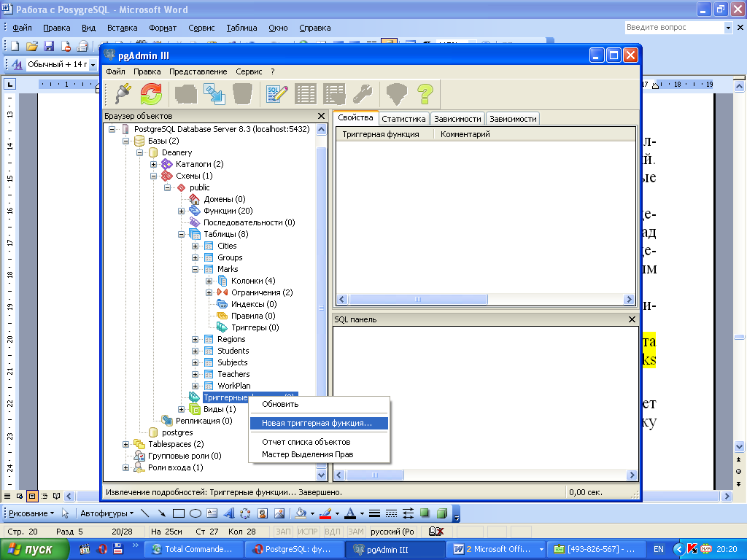This screenshot has height=560, width=747.
Task: Expand the Tablespaces (2) node
Action: point(125,444)
